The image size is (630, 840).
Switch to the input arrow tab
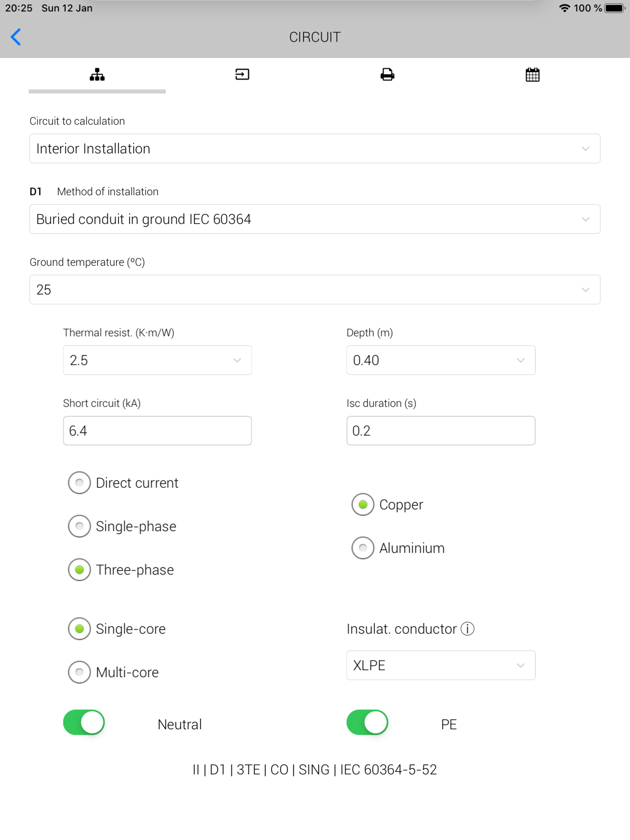click(x=242, y=74)
